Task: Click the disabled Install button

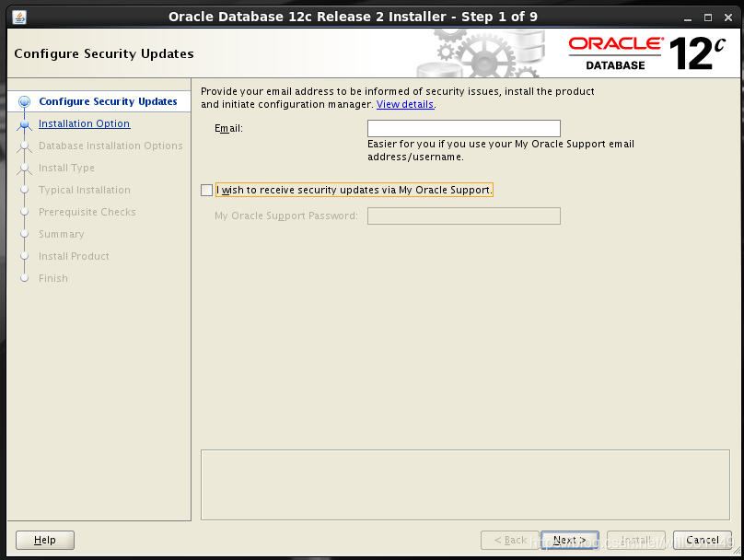Action: (636, 540)
